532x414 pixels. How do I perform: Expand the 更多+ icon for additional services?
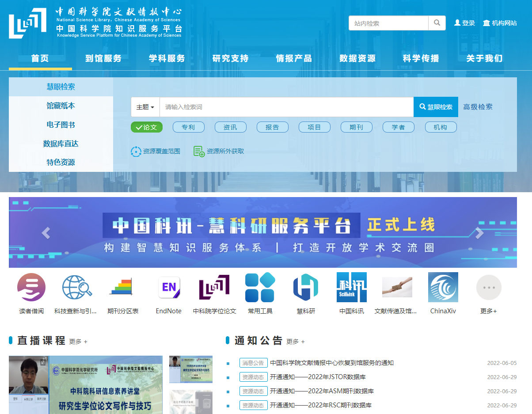[488, 287]
